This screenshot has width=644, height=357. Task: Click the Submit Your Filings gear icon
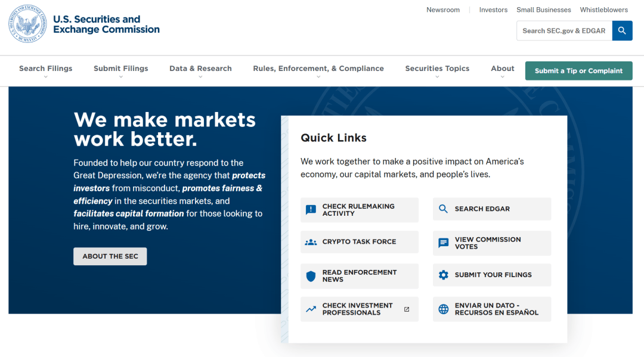point(443,275)
